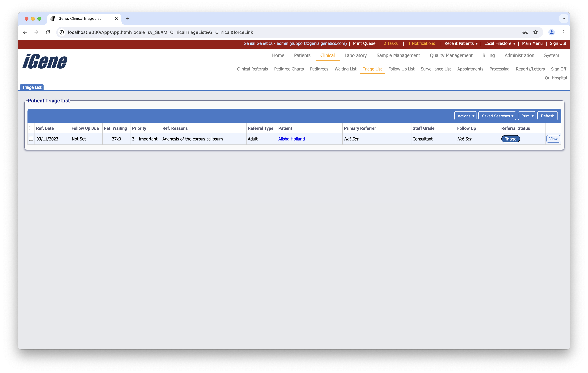Open the Saved Searches dropdown
The width and height of the screenshot is (588, 373).
point(497,116)
